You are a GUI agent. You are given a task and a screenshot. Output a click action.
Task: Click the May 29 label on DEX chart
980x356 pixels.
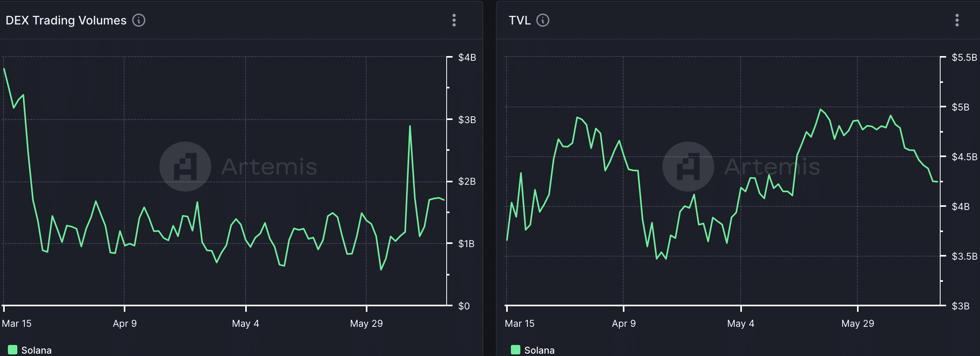pyautogui.click(x=366, y=324)
